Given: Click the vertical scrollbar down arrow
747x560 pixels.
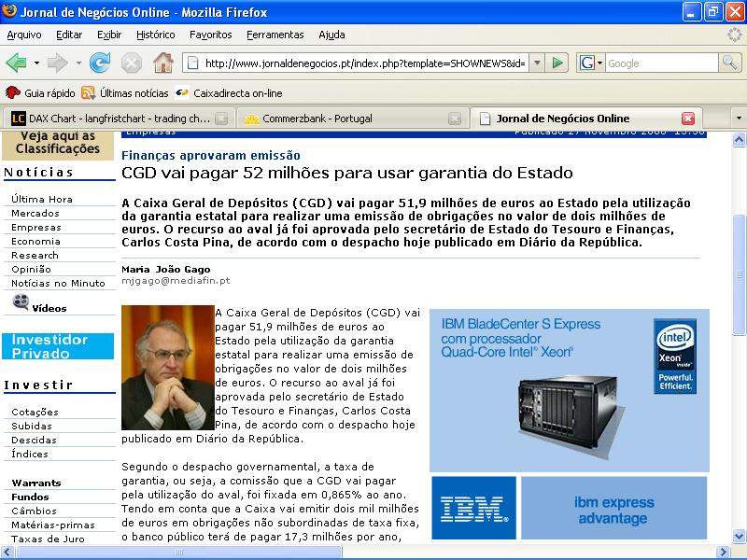Looking at the screenshot, I should tap(739, 535).
